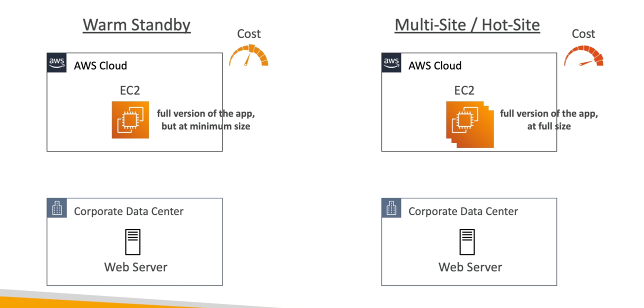Click the underlined Multi-Site / Hot-Site heading

click(467, 25)
